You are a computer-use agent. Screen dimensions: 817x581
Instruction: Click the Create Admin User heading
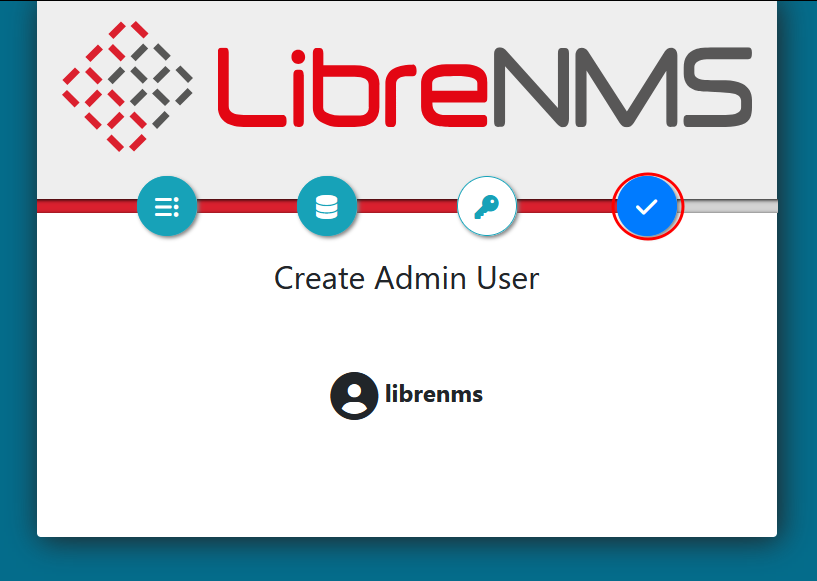[406, 278]
